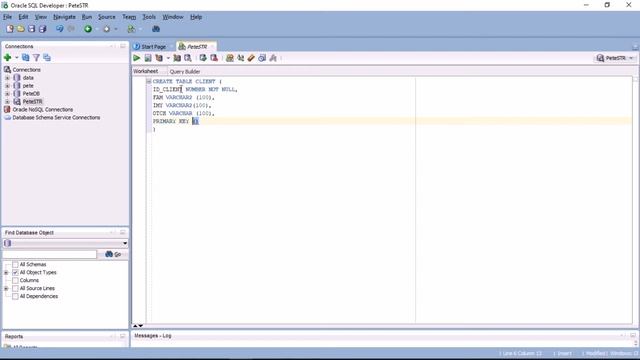Viewport: 640px width, 360px height.
Task: Select the PeteDB connection
Action: [x=31, y=93]
